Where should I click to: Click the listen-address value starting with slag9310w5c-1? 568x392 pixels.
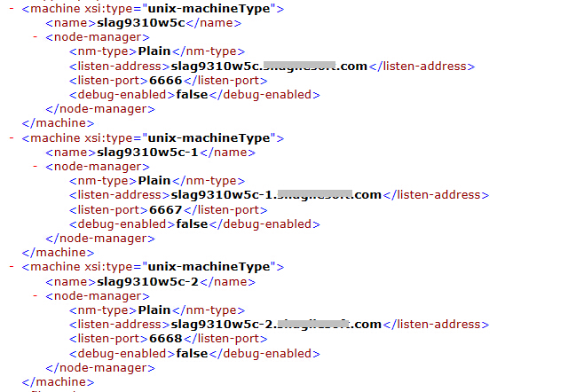click(x=275, y=195)
